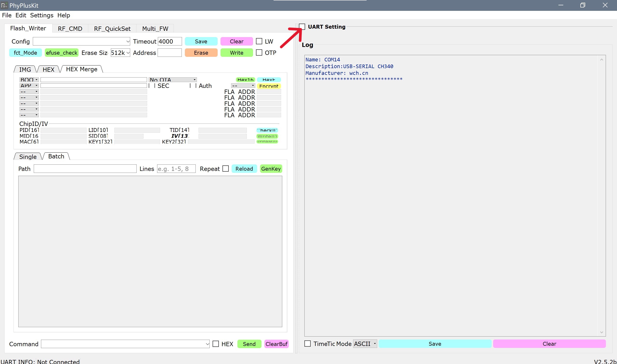This screenshot has width=617, height=364.
Task: Tick the OTP checkbox
Action: click(x=259, y=52)
